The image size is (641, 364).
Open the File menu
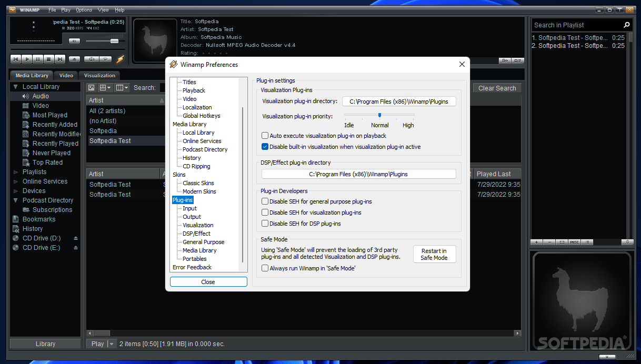tap(52, 10)
